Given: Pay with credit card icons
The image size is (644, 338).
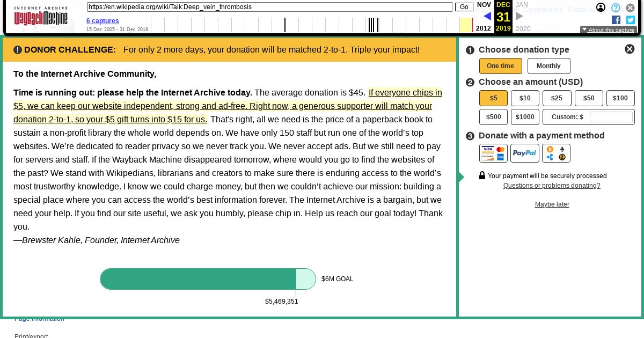Looking at the screenshot, I should (x=493, y=153).
